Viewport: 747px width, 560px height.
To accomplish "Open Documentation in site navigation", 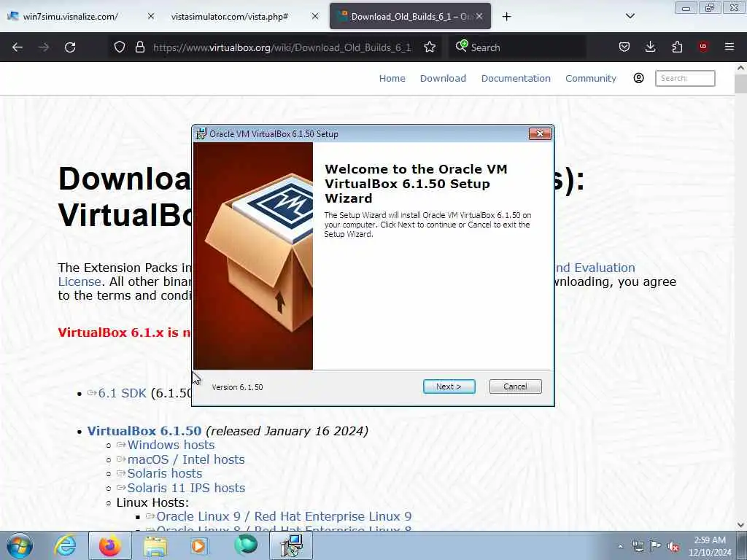I will click(x=516, y=79).
